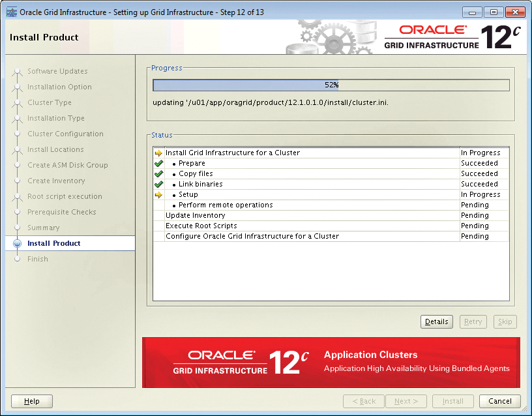Click the green checkmark beside Prepare
The image size is (532, 416).
tap(159, 163)
